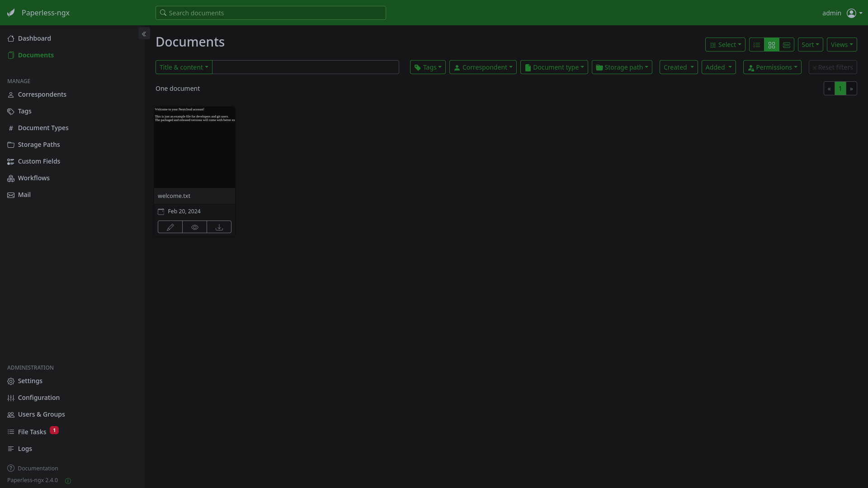Click the download icon on welcome.txt card

tap(219, 227)
